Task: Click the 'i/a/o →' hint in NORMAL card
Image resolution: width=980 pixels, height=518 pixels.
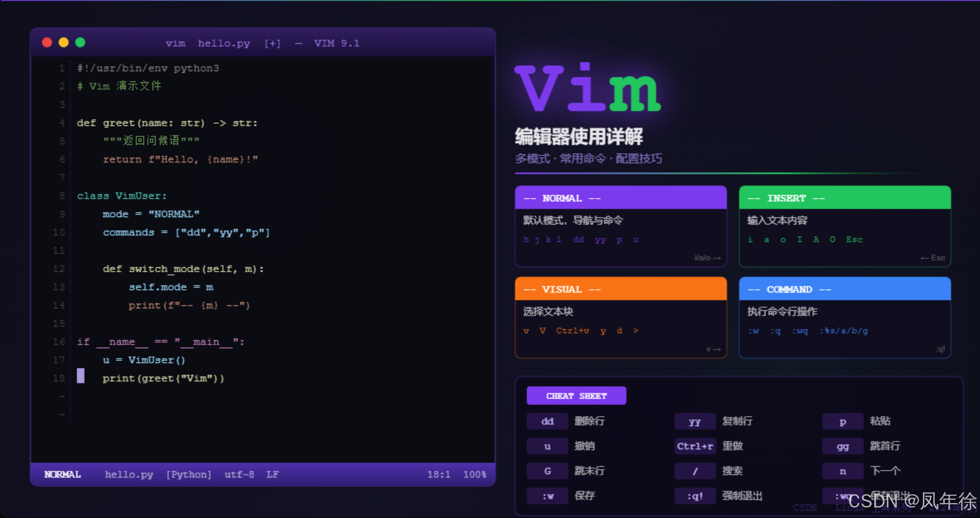Action: coord(707,258)
